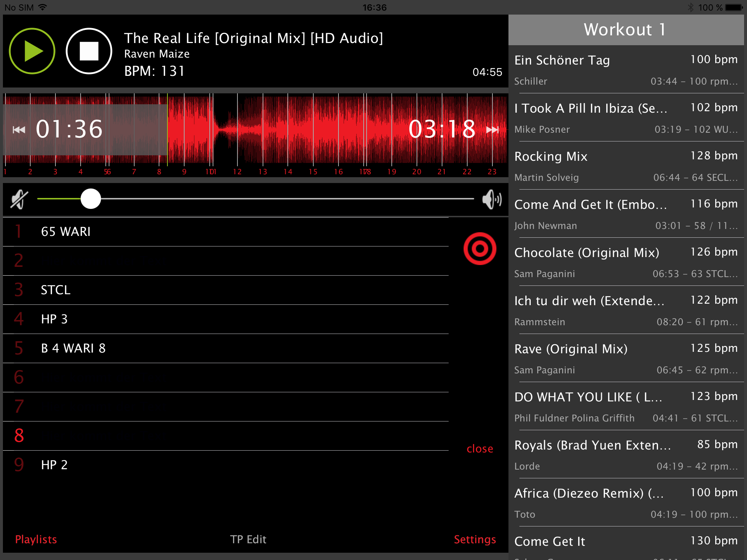Click waveform marker number 14
Image resolution: width=747 pixels, height=560 pixels.
pyautogui.click(x=288, y=172)
